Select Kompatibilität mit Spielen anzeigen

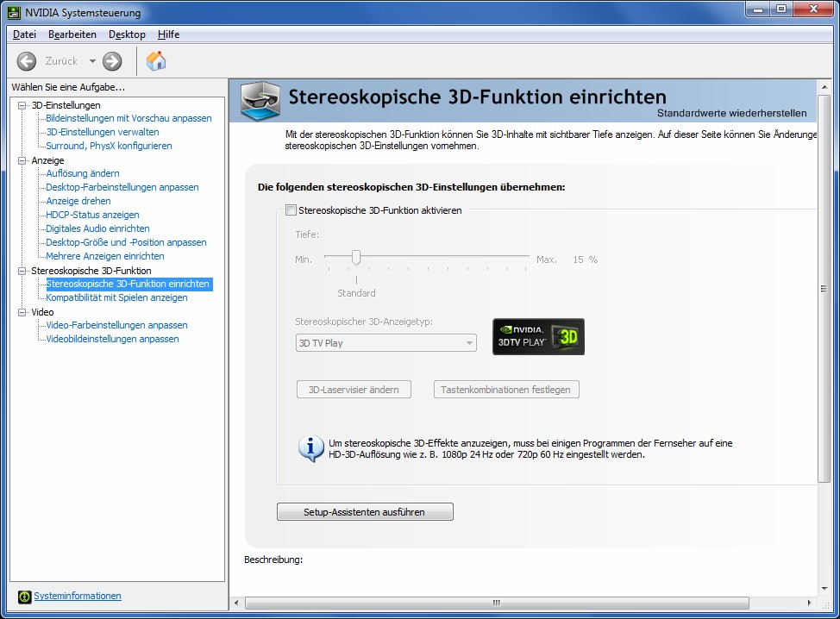(x=116, y=297)
